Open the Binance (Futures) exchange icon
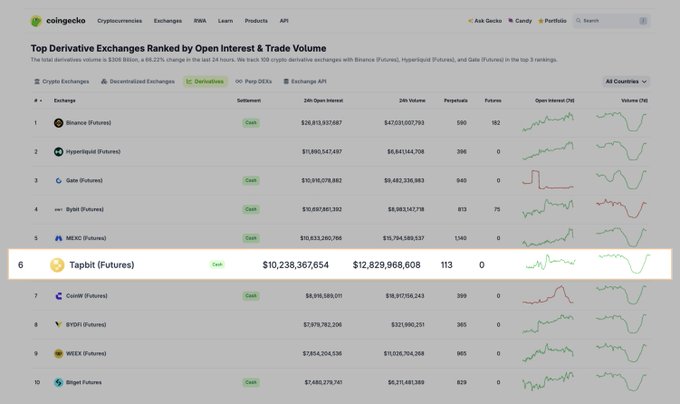The width and height of the screenshot is (680, 404). (x=59, y=123)
